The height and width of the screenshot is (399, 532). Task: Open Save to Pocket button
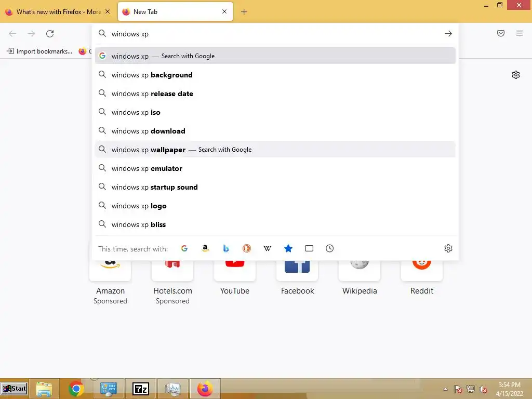coord(501,33)
